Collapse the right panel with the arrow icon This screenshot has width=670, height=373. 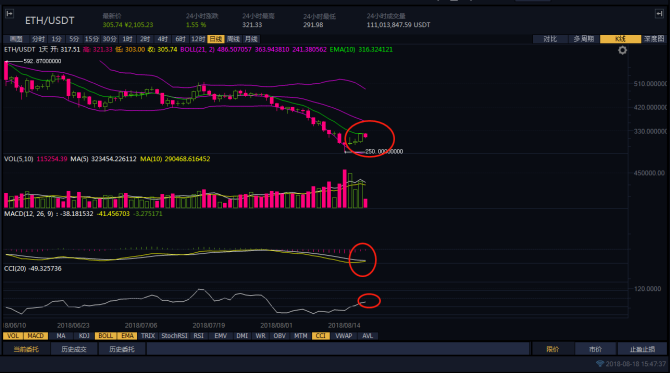(x=659, y=14)
